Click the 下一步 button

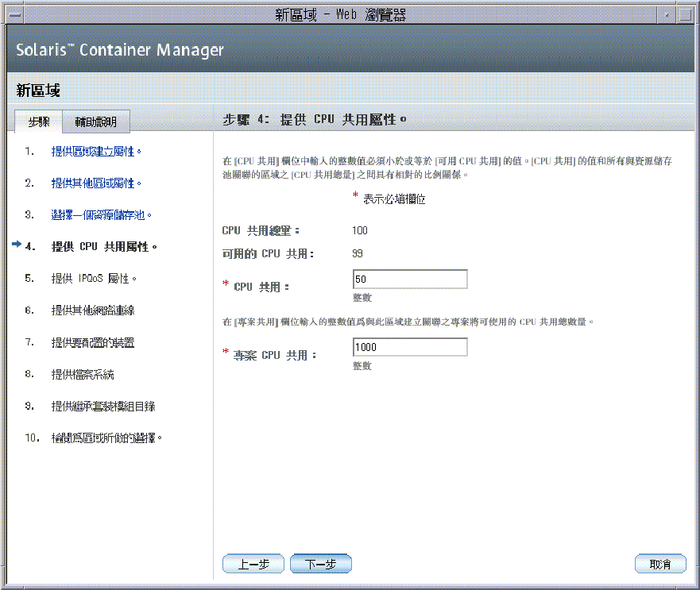click(320, 564)
